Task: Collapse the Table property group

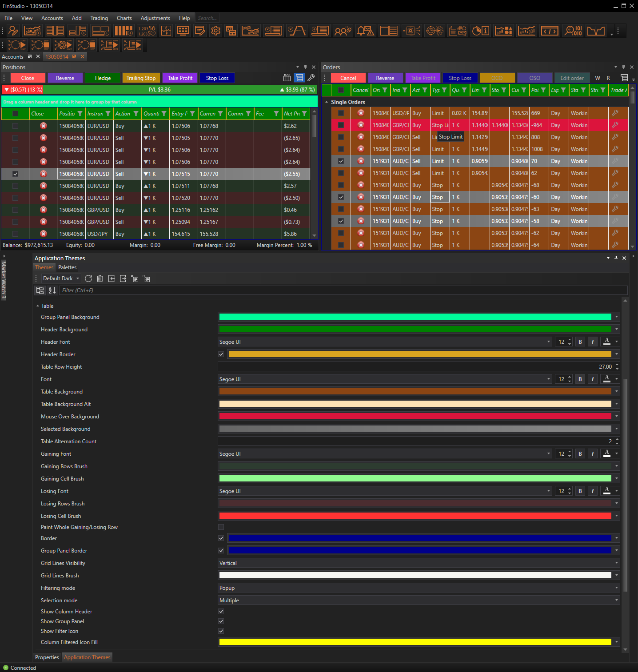Action: [x=38, y=306]
